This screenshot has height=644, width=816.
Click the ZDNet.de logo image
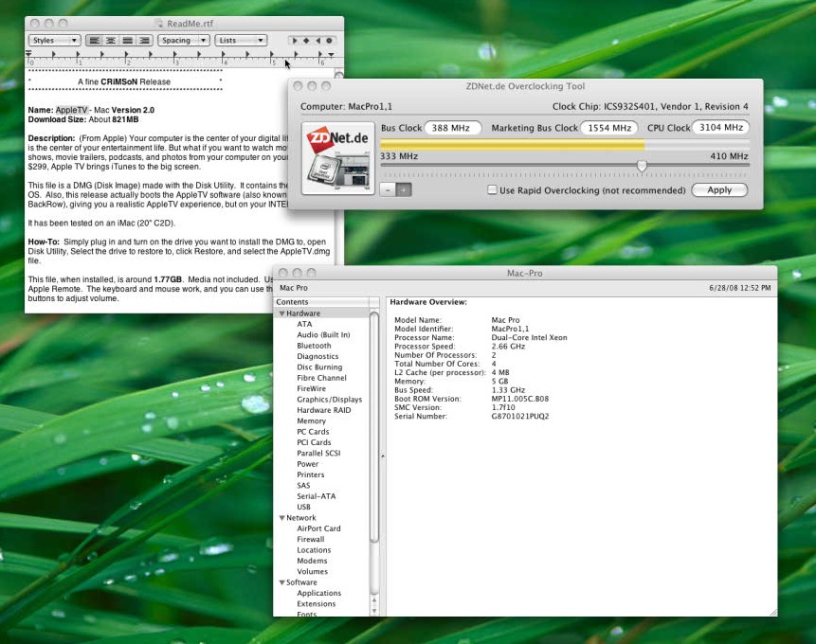338,158
